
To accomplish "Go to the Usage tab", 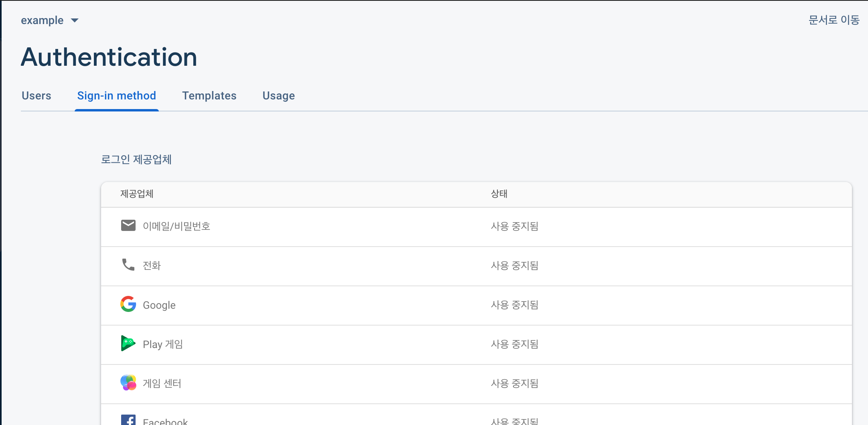I will [279, 96].
